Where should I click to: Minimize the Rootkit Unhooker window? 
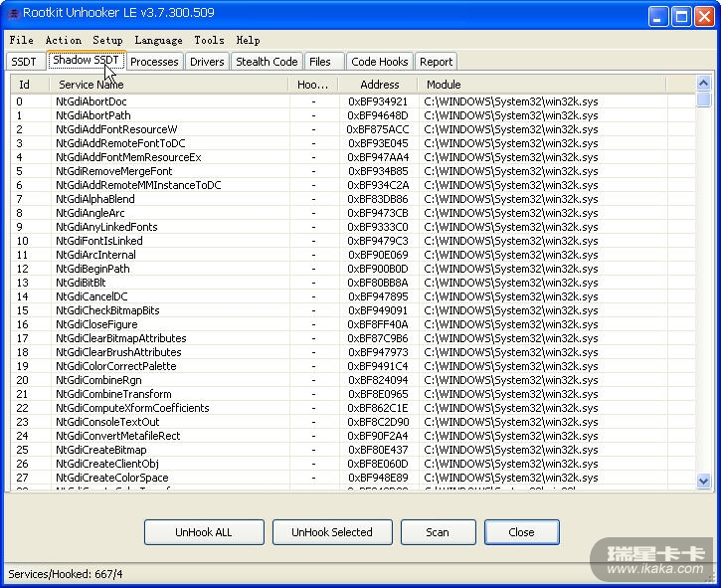click(x=658, y=17)
